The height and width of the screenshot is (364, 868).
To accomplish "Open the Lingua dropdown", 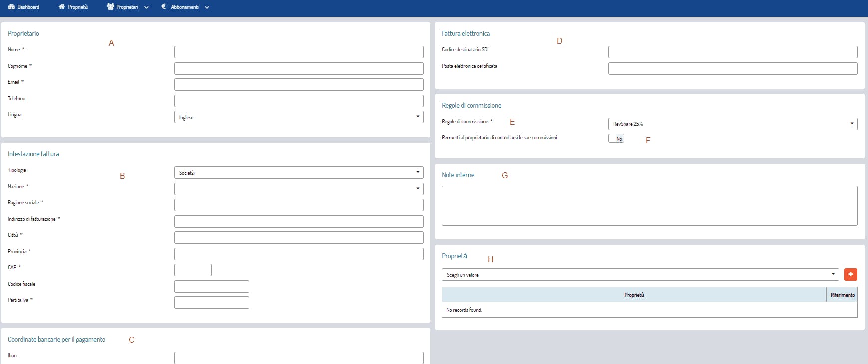I will pyautogui.click(x=298, y=117).
